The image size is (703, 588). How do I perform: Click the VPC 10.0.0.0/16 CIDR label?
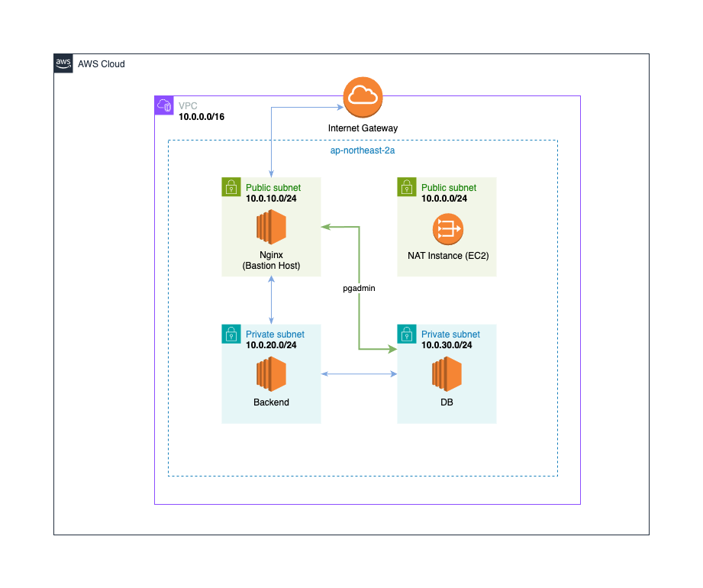[x=202, y=118]
